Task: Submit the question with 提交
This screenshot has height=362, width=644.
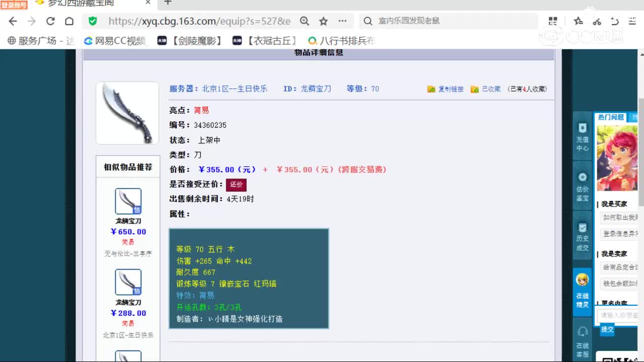Action: point(607,329)
